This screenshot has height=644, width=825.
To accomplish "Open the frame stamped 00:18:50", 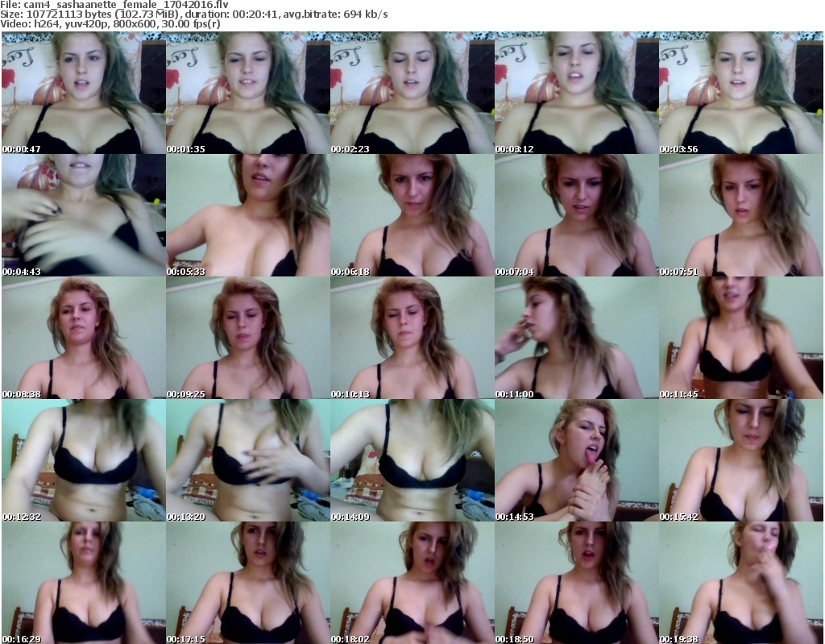I will click(x=577, y=583).
